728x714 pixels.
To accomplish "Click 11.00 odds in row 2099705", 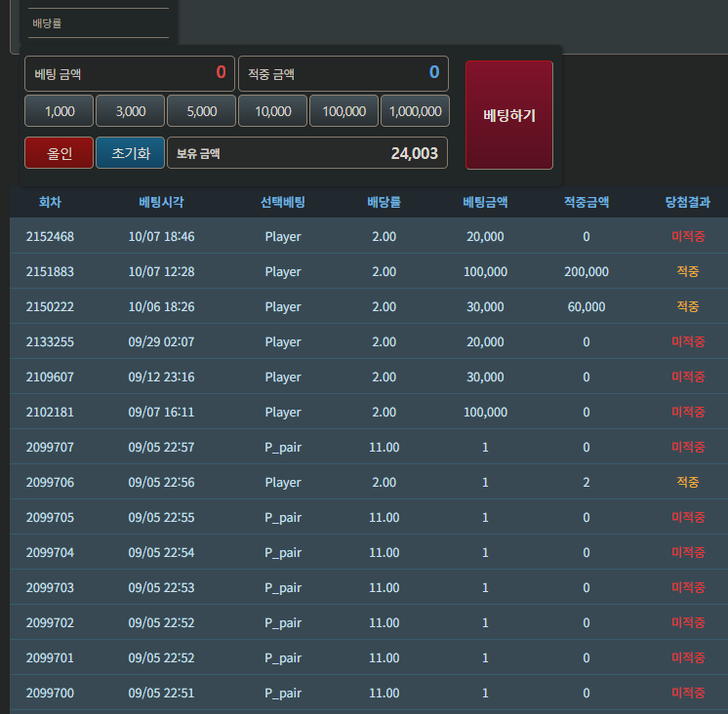I will (384, 517).
